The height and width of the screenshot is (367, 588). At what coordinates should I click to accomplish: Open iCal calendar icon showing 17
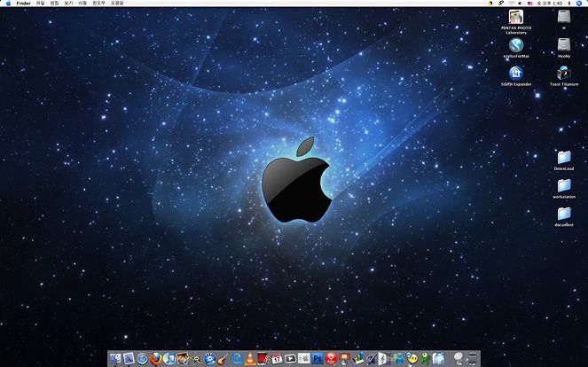click(x=277, y=359)
